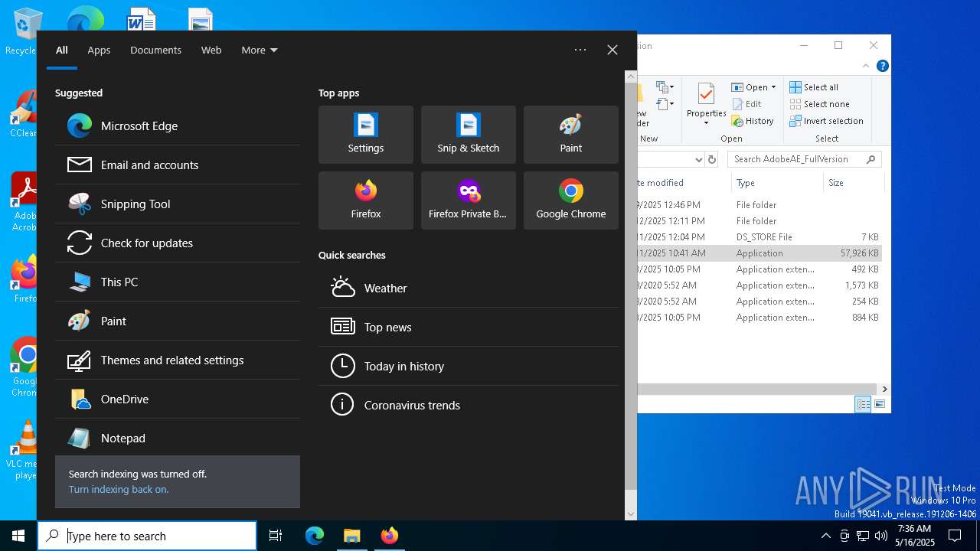Image resolution: width=980 pixels, height=551 pixels.
Task: Click History in Explorer ribbon
Action: coord(753,121)
